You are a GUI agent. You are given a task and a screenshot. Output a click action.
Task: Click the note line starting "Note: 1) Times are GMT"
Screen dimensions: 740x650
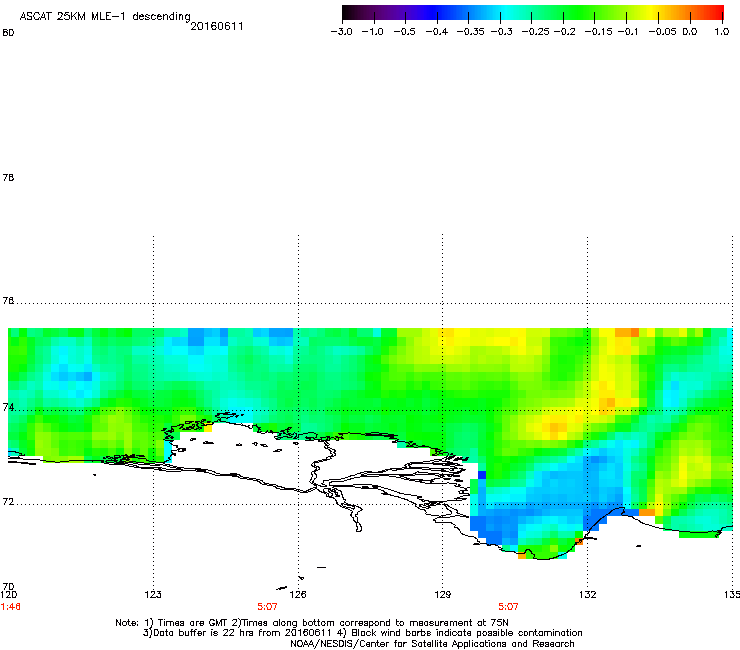point(312,623)
